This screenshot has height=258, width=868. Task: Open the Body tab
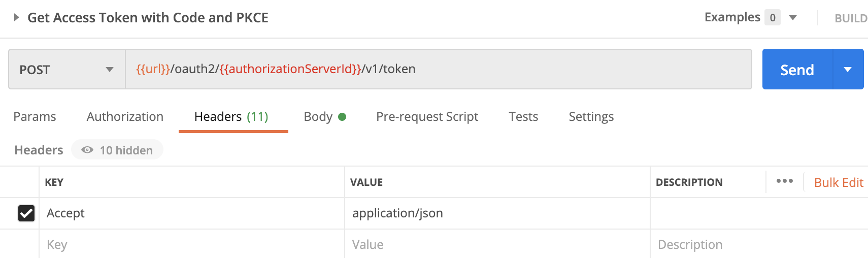(x=325, y=117)
